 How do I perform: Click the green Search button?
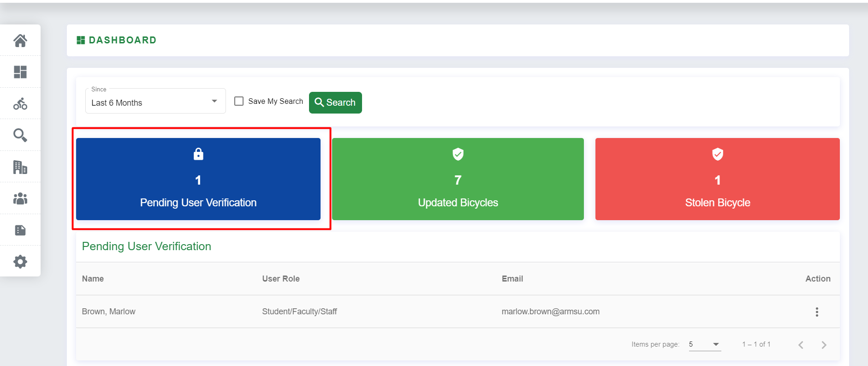pos(335,102)
